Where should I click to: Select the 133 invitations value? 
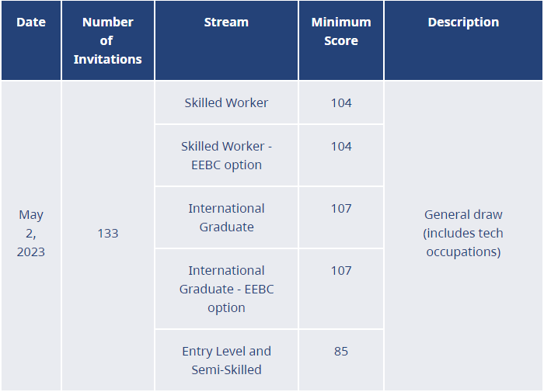(107, 233)
